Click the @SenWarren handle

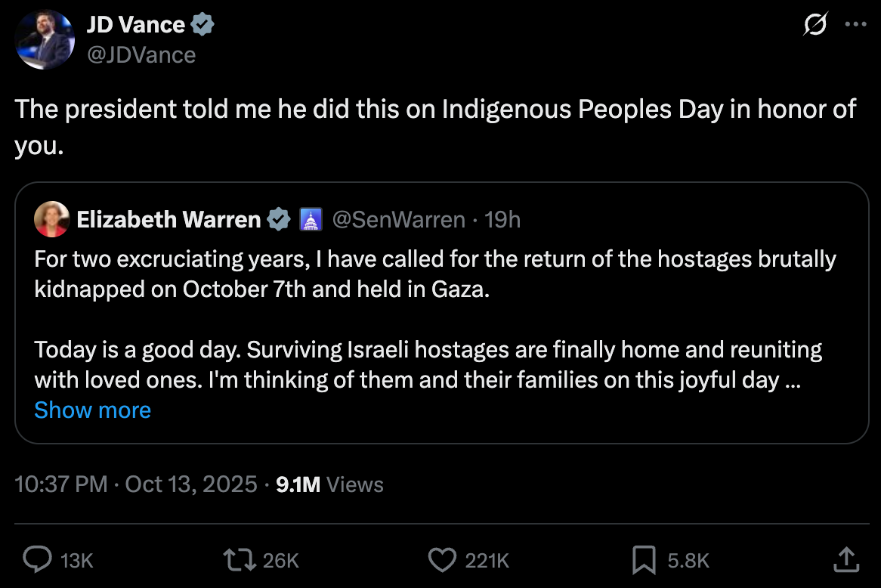click(398, 220)
